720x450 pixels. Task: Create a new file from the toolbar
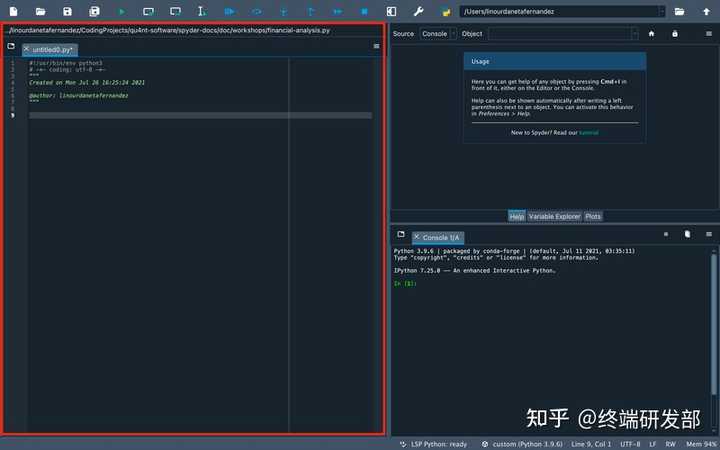tap(13, 11)
